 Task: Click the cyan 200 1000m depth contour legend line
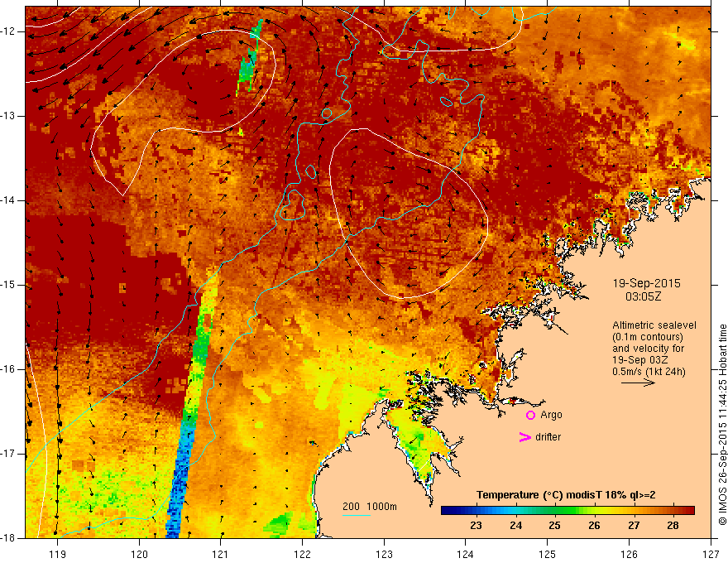tap(356, 516)
